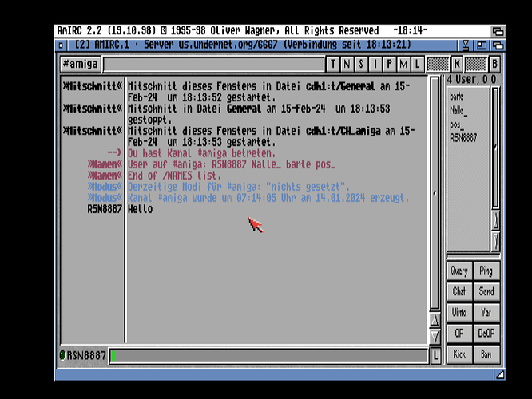Click user list scroll up arrow
The image size is (532, 399).
pos(495,221)
